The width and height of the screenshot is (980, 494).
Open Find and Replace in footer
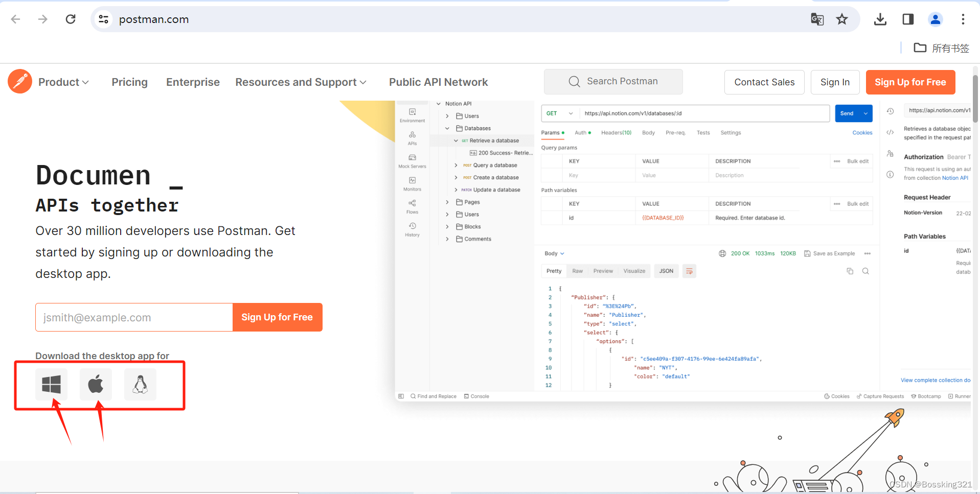pos(433,396)
